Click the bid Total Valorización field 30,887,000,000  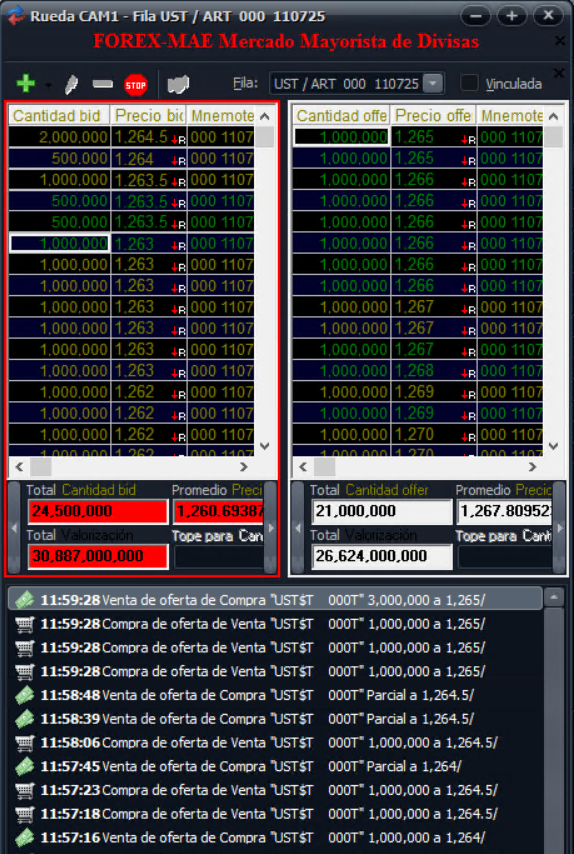pos(98,556)
